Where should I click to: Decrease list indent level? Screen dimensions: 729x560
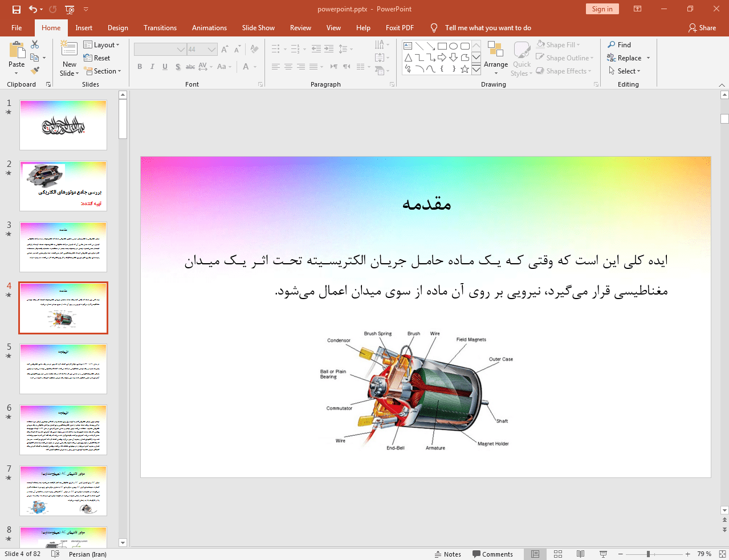316,49
